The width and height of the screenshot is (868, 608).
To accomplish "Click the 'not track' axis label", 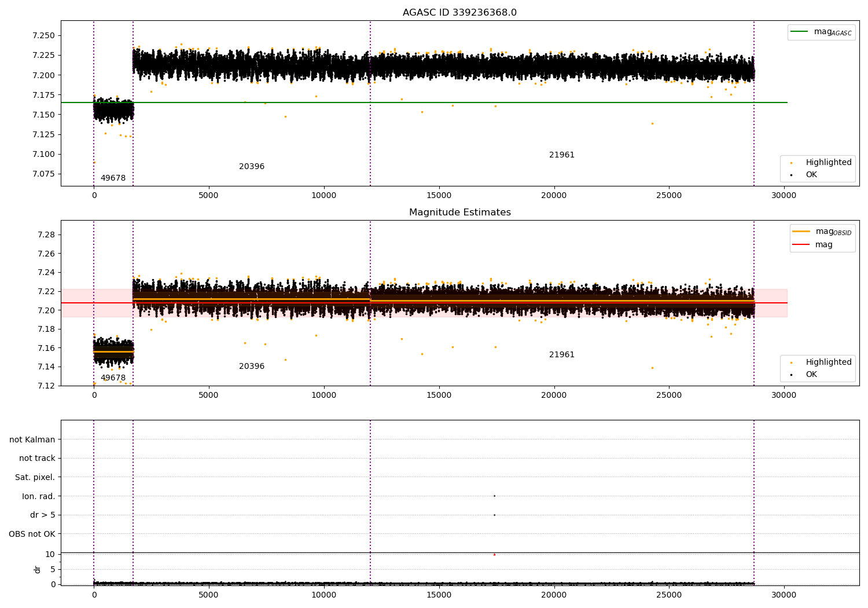I will pyautogui.click(x=37, y=458).
